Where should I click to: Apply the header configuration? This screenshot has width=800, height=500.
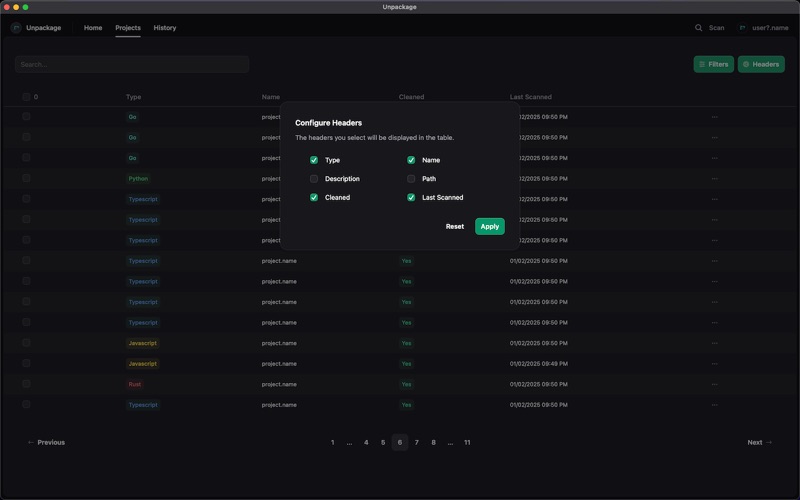(490, 227)
